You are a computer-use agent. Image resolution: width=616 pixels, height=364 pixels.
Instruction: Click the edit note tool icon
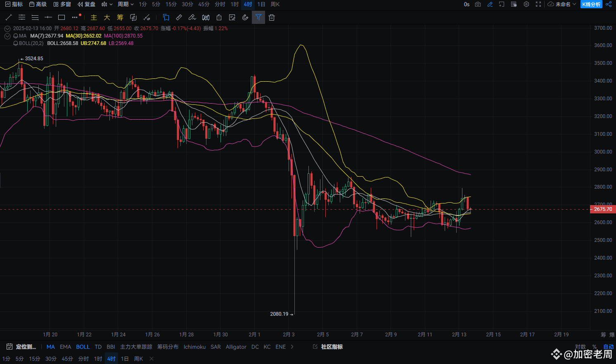232,17
